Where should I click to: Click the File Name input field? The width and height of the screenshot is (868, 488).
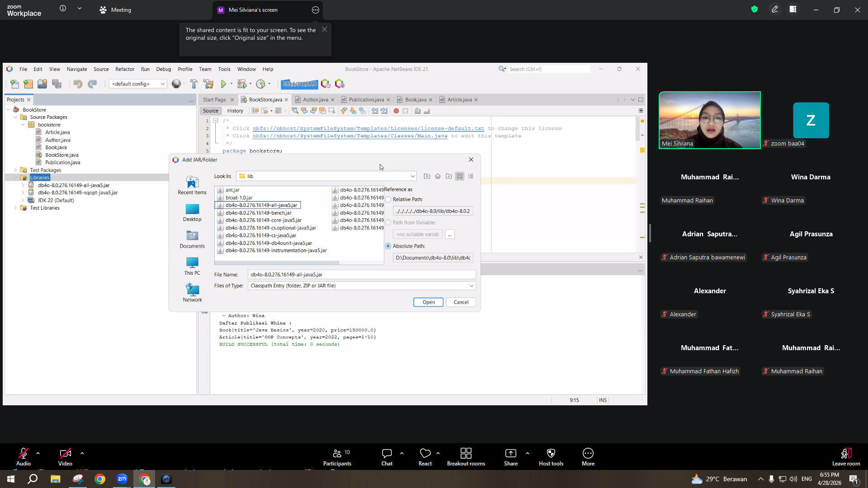[x=362, y=275]
